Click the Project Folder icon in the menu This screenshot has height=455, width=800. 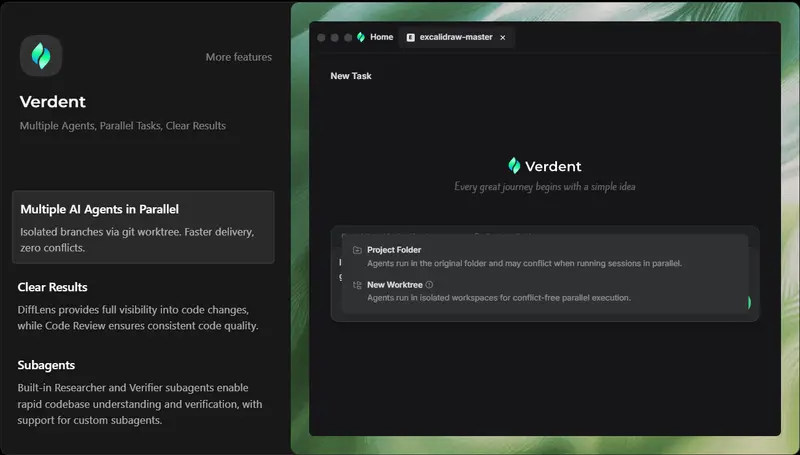click(357, 250)
